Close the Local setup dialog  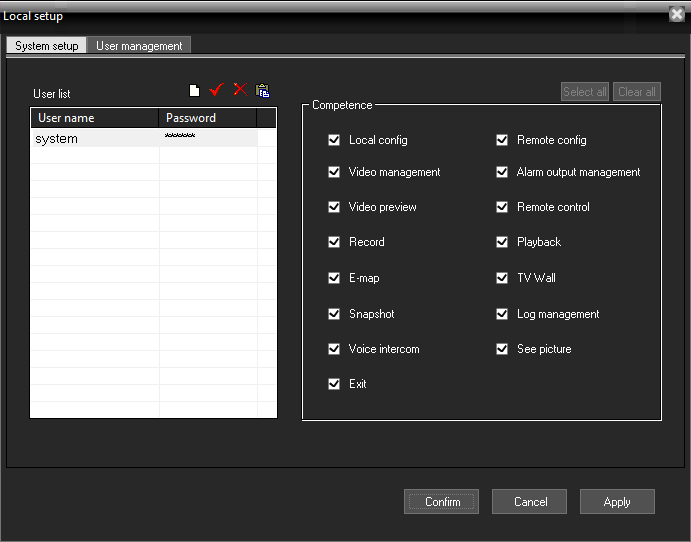tap(677, 15)
